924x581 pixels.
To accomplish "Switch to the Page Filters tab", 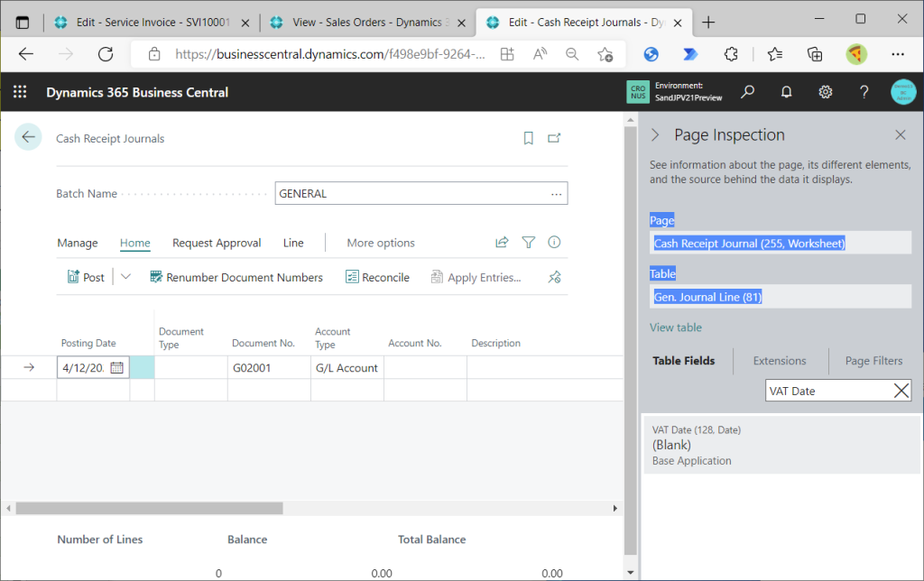I will point(873,361).
